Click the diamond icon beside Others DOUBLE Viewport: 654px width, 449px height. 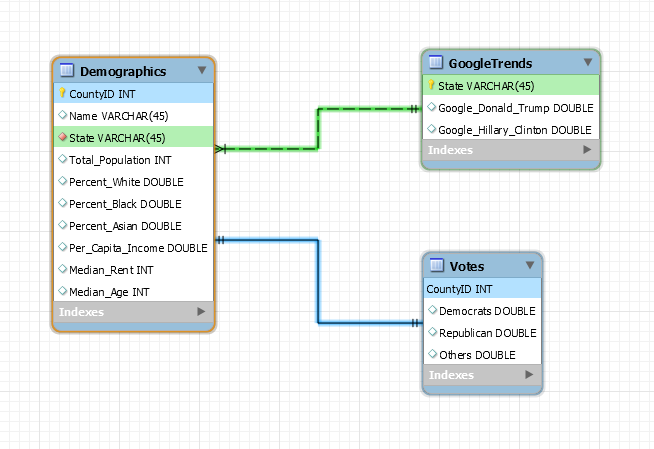[x=433, y=354]
